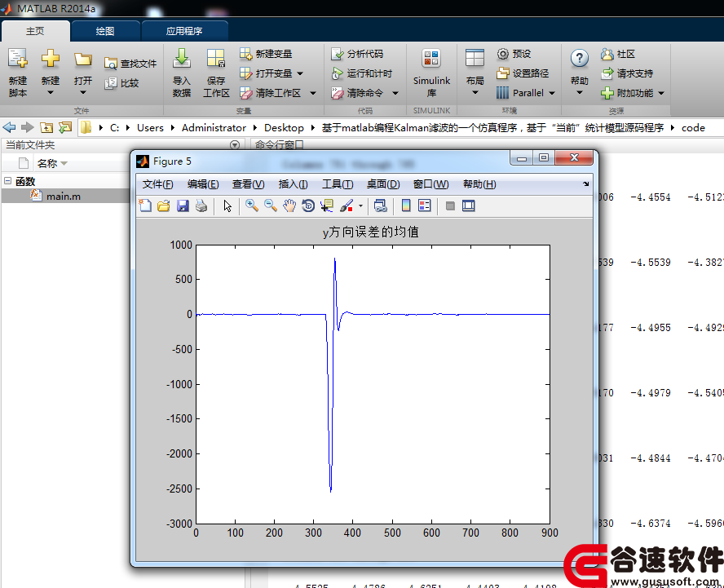The height and width of the screenshot is (588, 724).
Task: Go back with the left arrow navigation icon
Action: tap(9, 127)
